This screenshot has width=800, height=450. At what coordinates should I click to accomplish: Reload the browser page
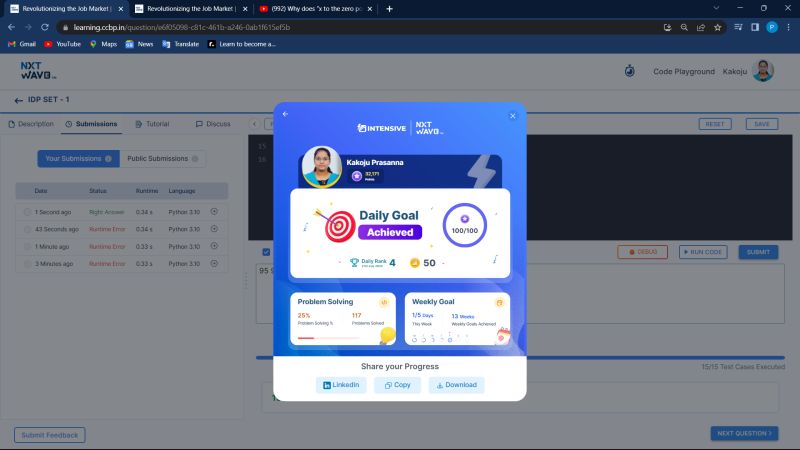point(45,27)
